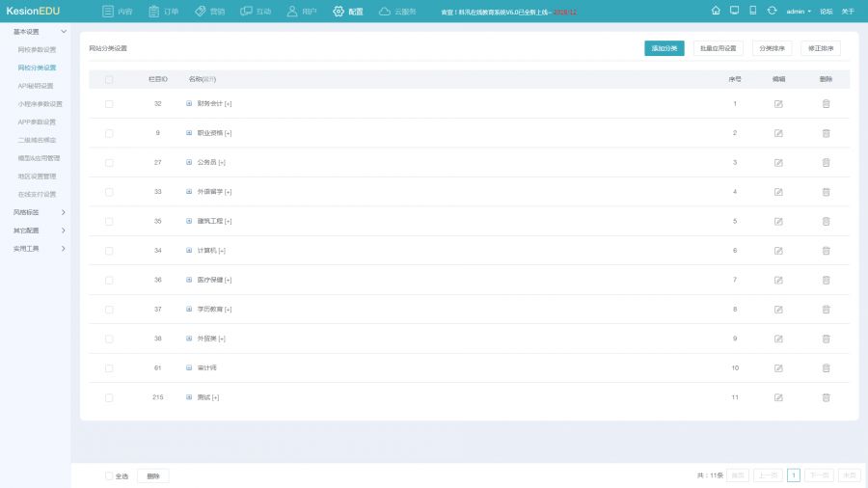Click the KesionEDU logo

[33, 11]
